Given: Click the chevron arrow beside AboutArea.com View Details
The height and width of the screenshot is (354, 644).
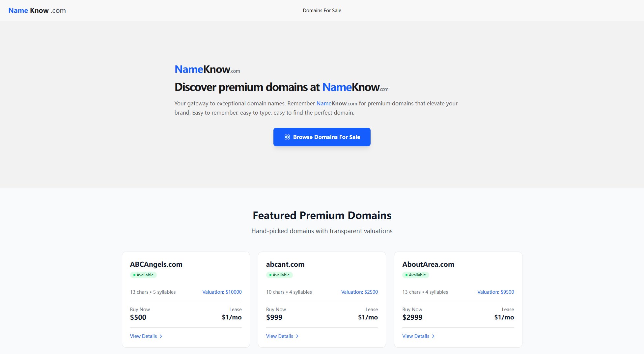Looking at the screenshot, I should point(434,336).
